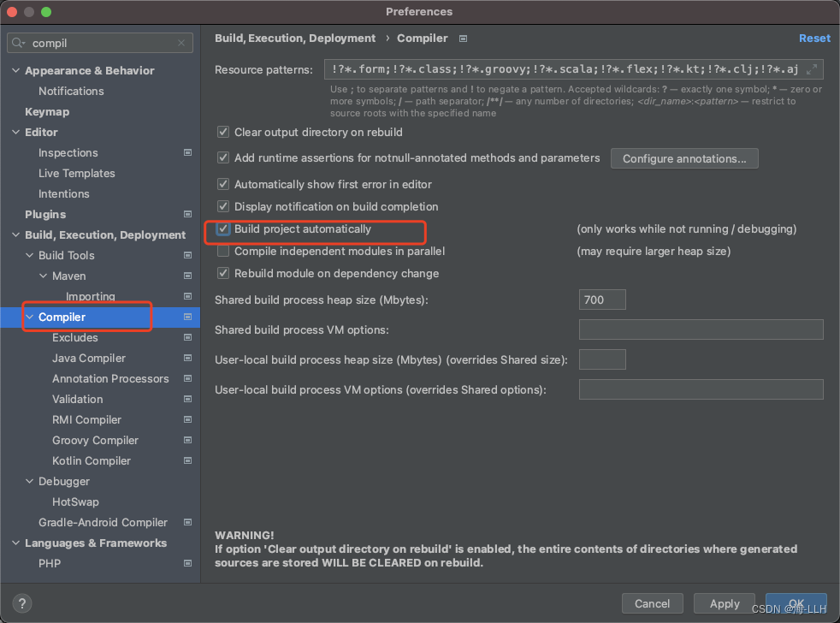Select Live Templates in the sidebar
The width and height of the screenshot is (840, 623).
(77, 173)
